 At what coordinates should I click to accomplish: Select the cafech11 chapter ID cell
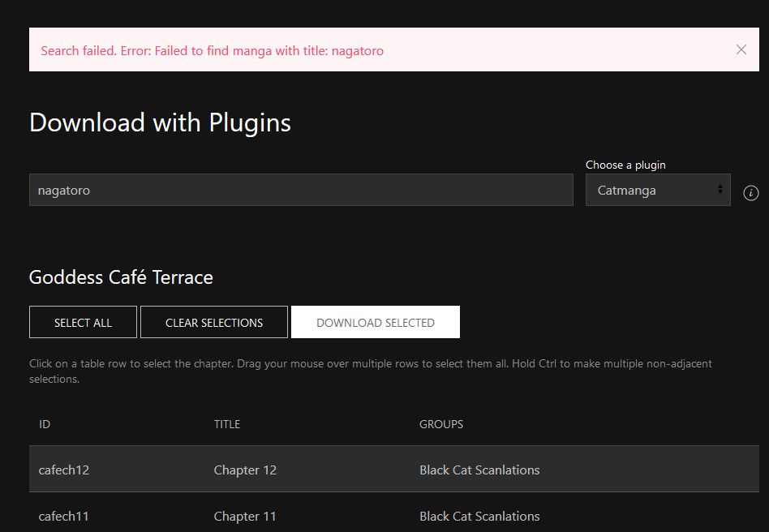pyautogui.click(x=64, y=517)
